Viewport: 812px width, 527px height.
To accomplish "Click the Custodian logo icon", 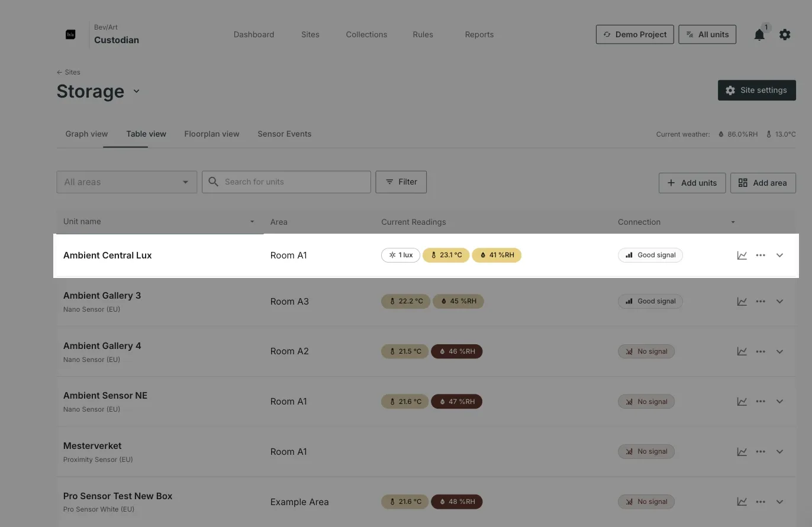I will (x=70, y=34).
